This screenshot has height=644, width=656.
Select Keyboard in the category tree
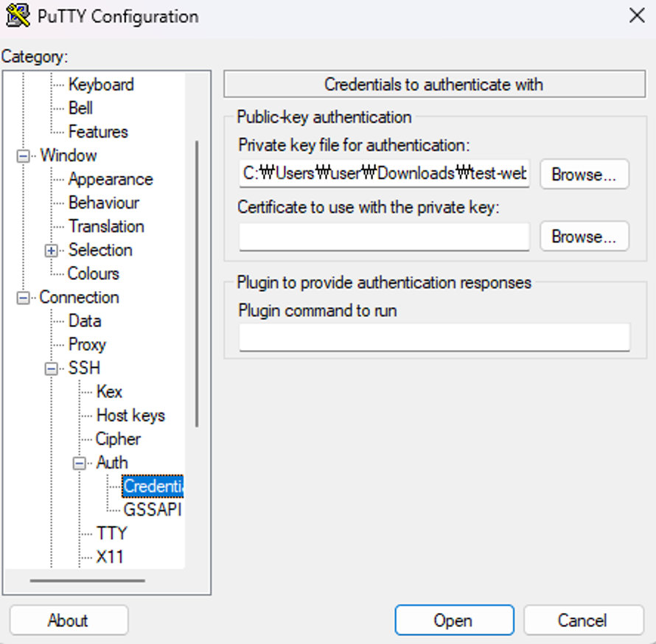click(101, 85)
